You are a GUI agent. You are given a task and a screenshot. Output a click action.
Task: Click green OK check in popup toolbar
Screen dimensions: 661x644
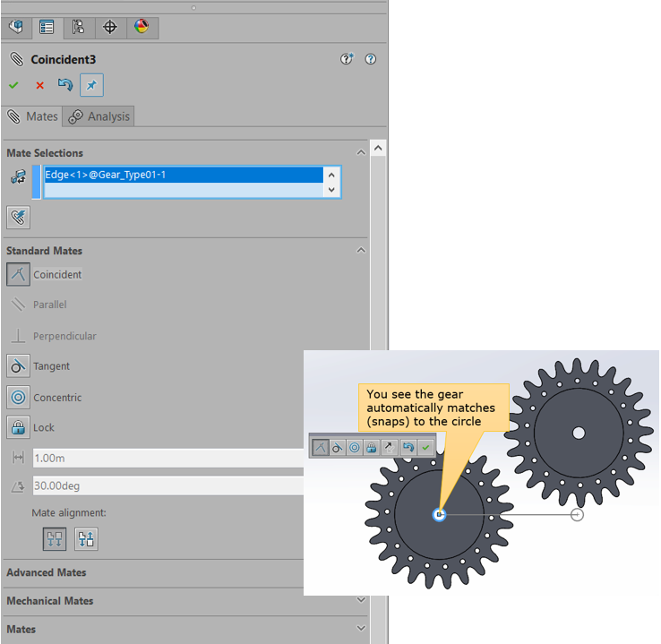point(425,447)
